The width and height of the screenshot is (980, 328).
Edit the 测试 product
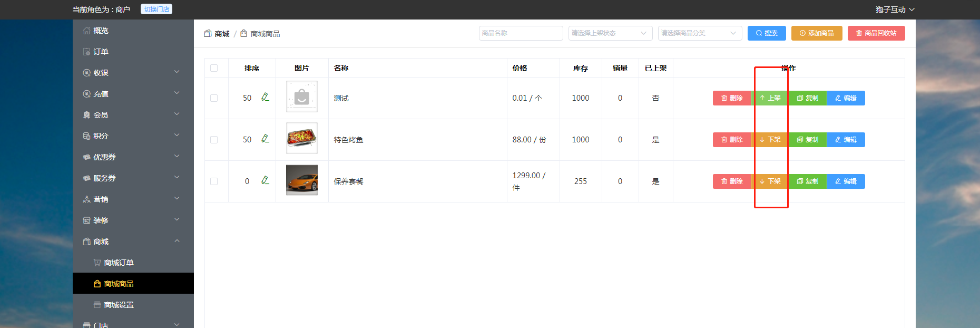(846, 98)
